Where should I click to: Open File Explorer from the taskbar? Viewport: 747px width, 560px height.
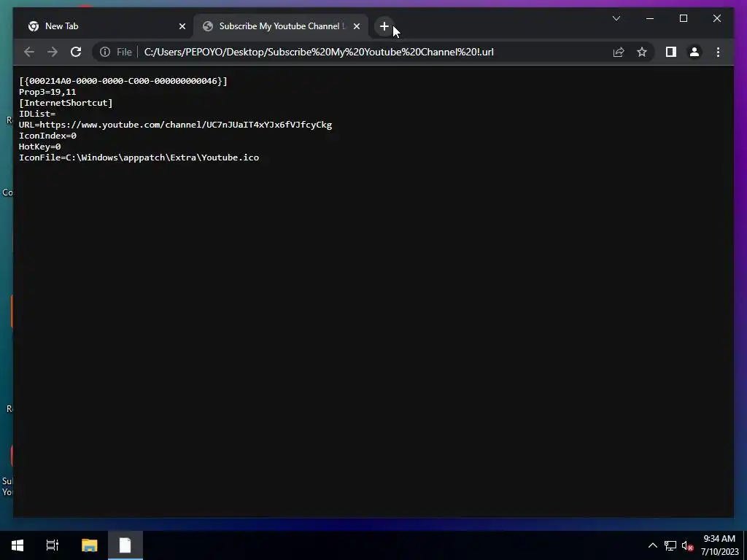click(x=89, y=545)
